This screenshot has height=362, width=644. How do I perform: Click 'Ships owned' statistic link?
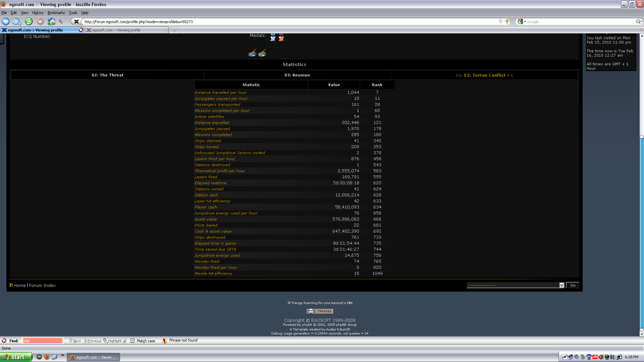coord(207,147)
